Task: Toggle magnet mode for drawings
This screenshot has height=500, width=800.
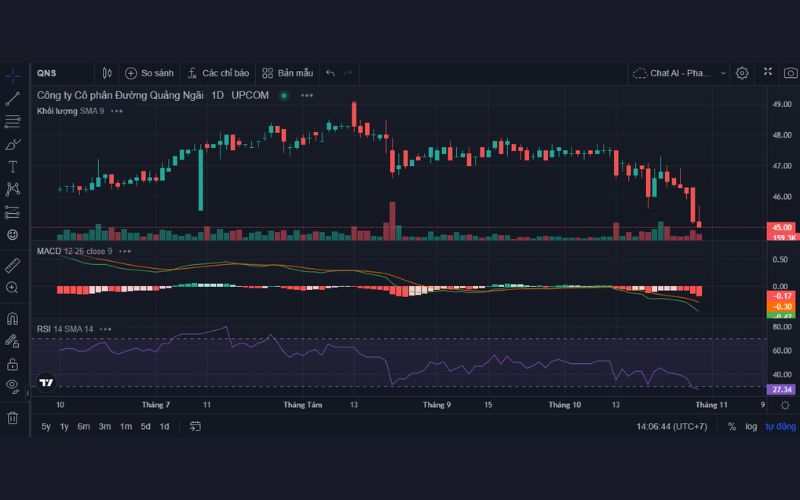Action: [13, 319]
